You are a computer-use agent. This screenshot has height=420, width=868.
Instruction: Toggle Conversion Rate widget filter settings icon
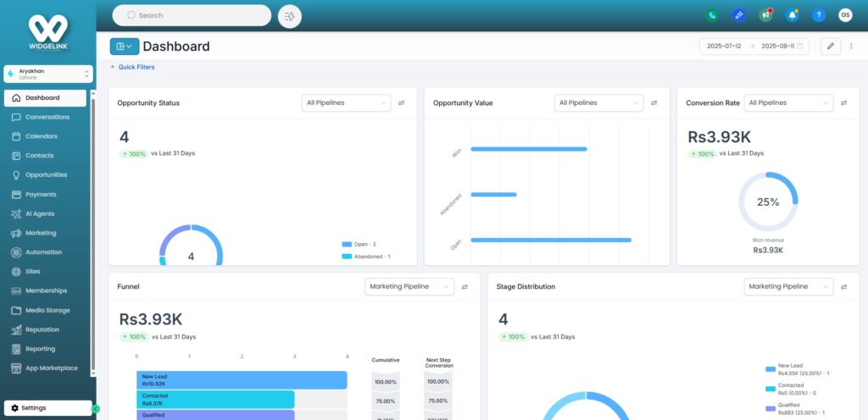844,103
